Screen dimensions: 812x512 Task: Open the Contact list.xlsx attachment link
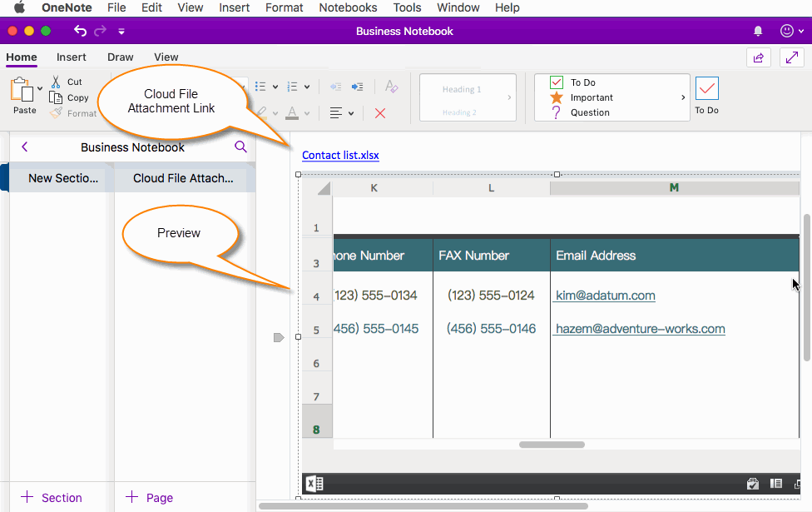(341, 155)
